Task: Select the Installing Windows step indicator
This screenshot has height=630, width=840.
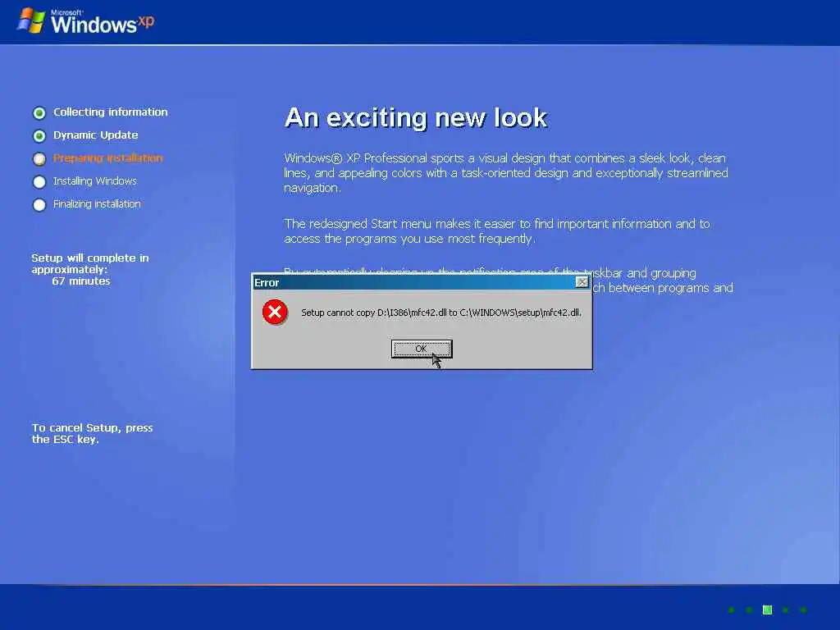Action: (39, 181)
